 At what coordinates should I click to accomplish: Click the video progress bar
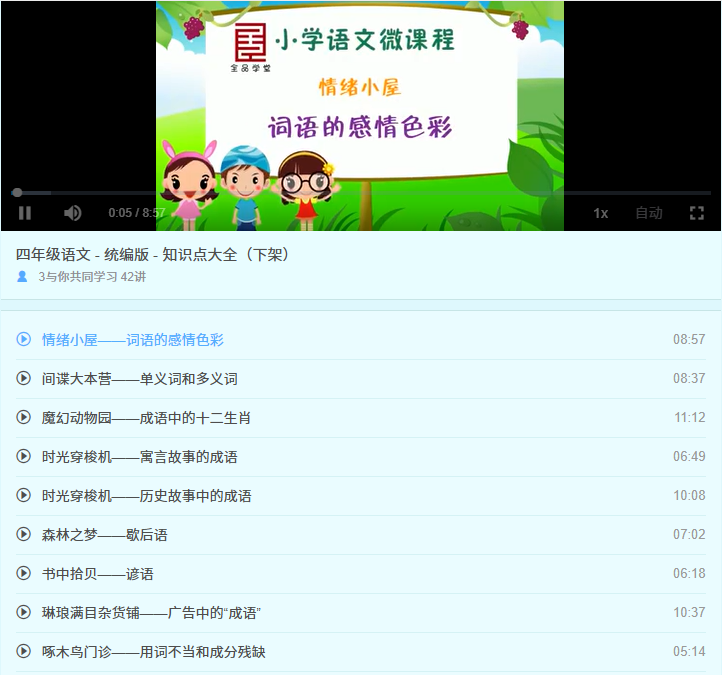tap(360, 192)
